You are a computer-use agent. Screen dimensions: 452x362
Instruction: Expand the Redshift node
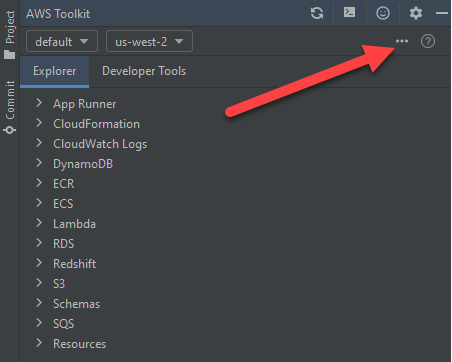[x=39, y=263]
